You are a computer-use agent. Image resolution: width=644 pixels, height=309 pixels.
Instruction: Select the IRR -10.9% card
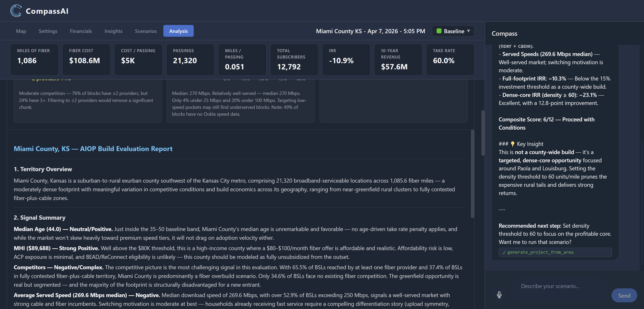(x=346, y=60)
